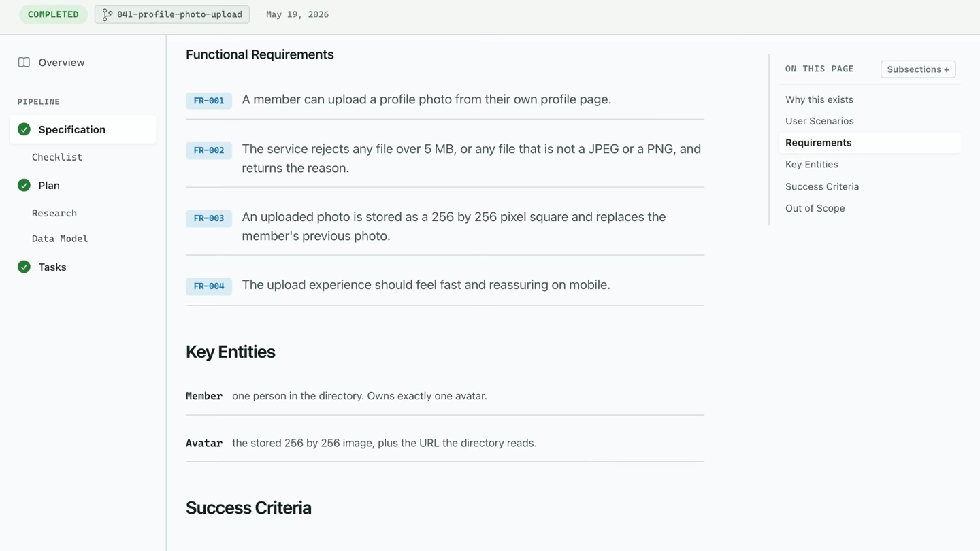Click the Functional Requirements heading
Image resolution: width=980 pixels, height=551 pixels.
coord(260,54)
